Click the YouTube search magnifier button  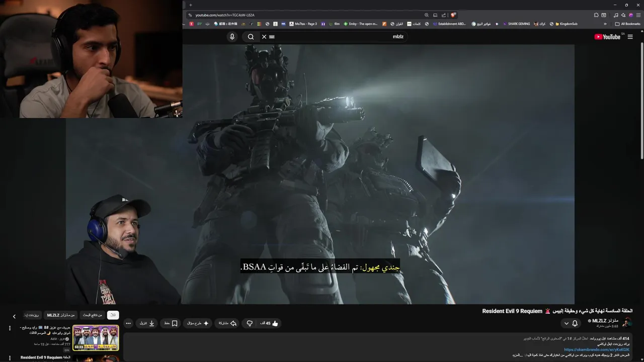[x=251, y=37]
